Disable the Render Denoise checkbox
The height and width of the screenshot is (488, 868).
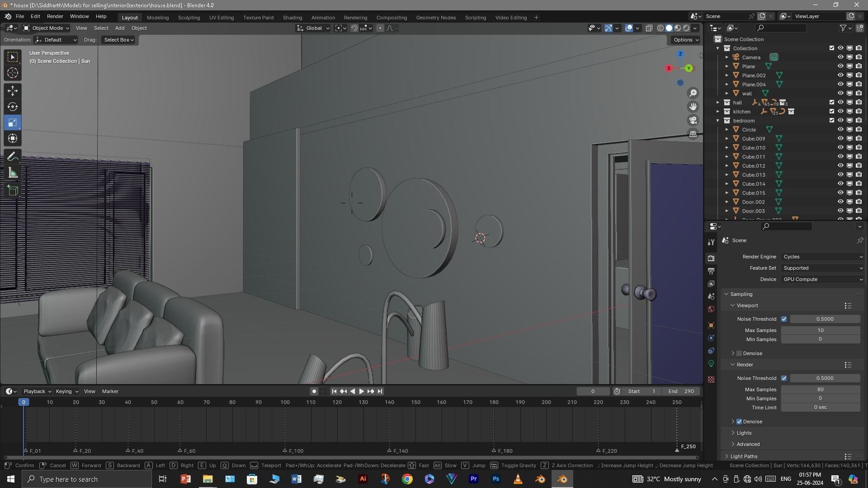pyautogui.click(x=740, y=422)
